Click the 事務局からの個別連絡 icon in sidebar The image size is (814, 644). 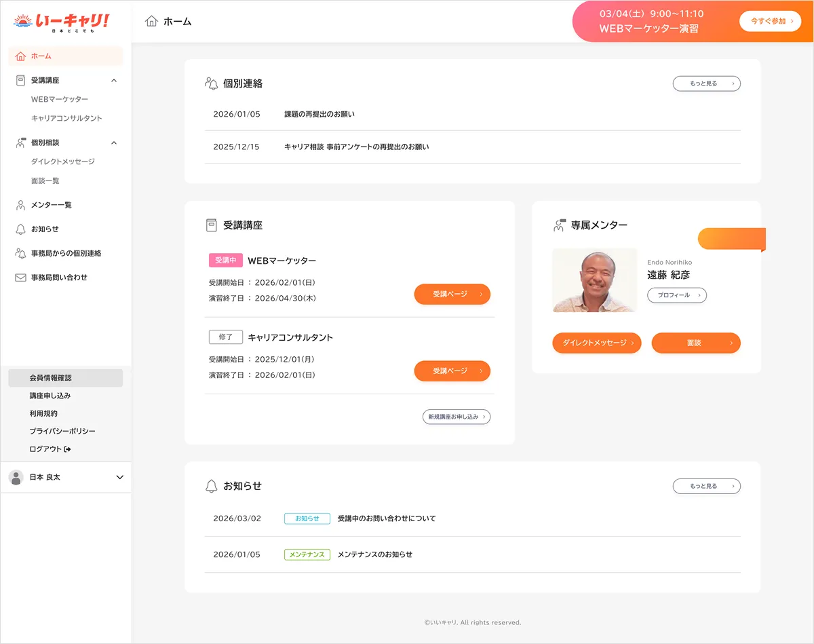point(20,253)
